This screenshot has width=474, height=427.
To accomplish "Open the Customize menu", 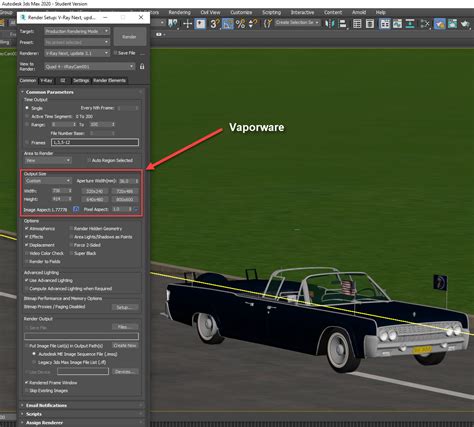I will click(x=241, y=12).
